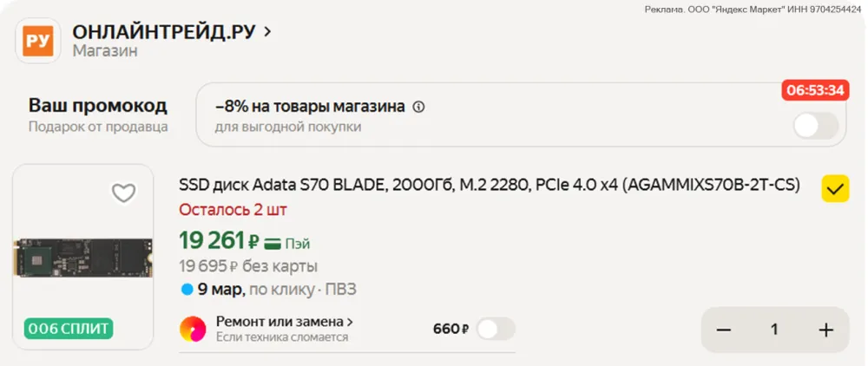Decrease quantity with the minus button
868x366 pixels.
tap(724, 330)
